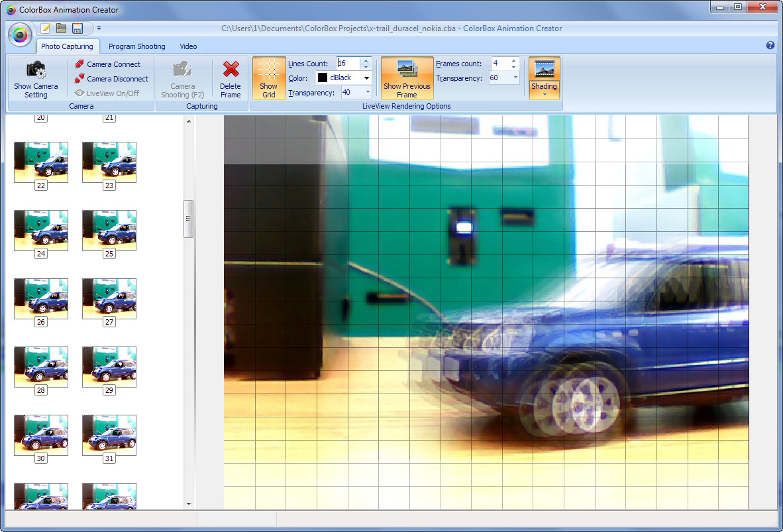The image size is (783, 532).
Task: Click the frame number label 21
Action: point(109,119)
